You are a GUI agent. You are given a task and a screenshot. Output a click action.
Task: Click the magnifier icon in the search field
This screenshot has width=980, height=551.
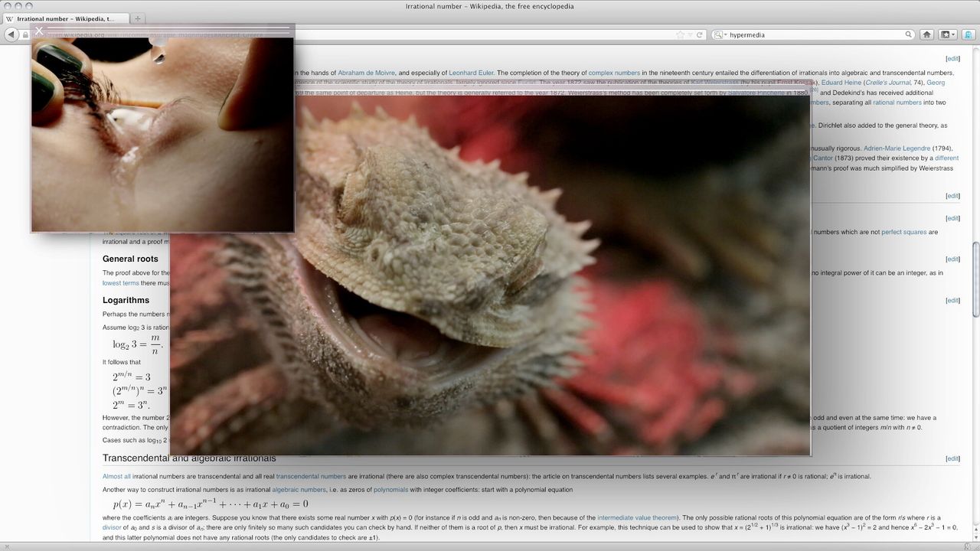[x=910, y=34]
